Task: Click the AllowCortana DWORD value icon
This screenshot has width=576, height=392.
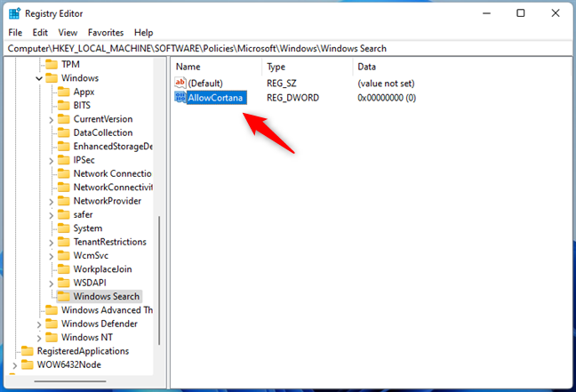Action: (x=180, y=98)
